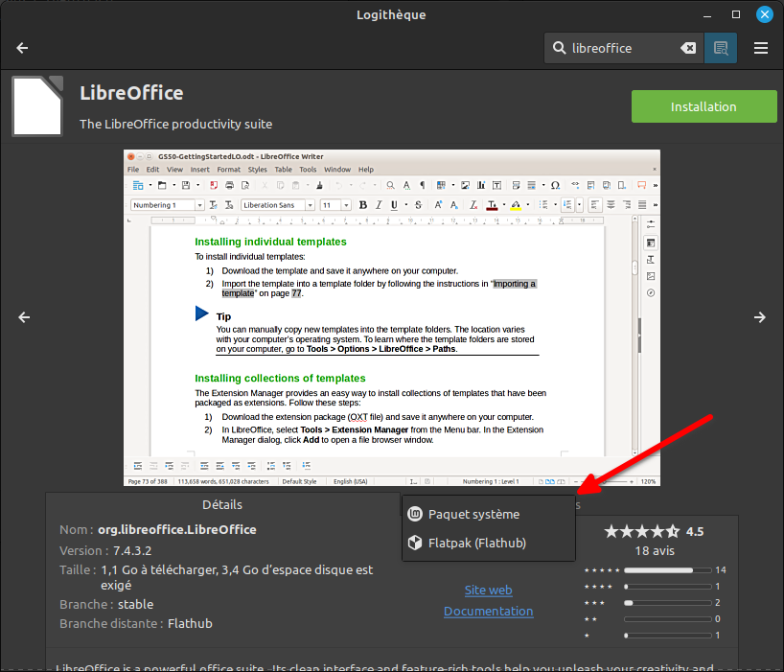Click the LibreOffice document app icon
The width and height of the screenshot is (784, 672).
(37, 106)
